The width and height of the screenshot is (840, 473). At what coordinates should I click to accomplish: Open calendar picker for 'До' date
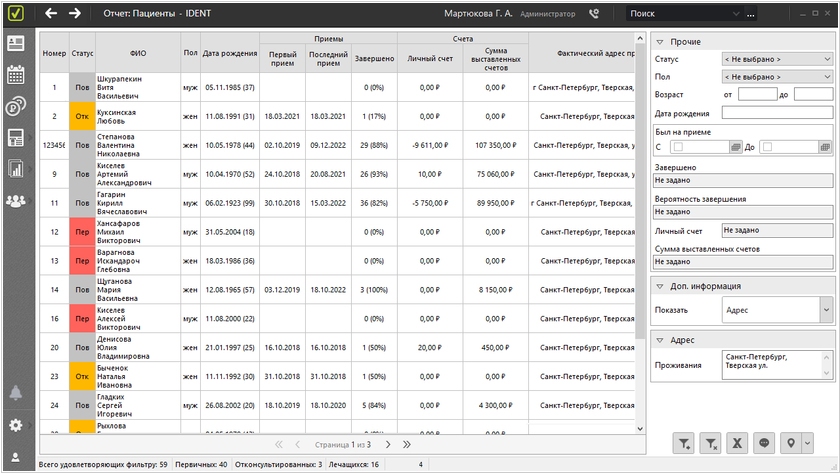pos(825,147)
